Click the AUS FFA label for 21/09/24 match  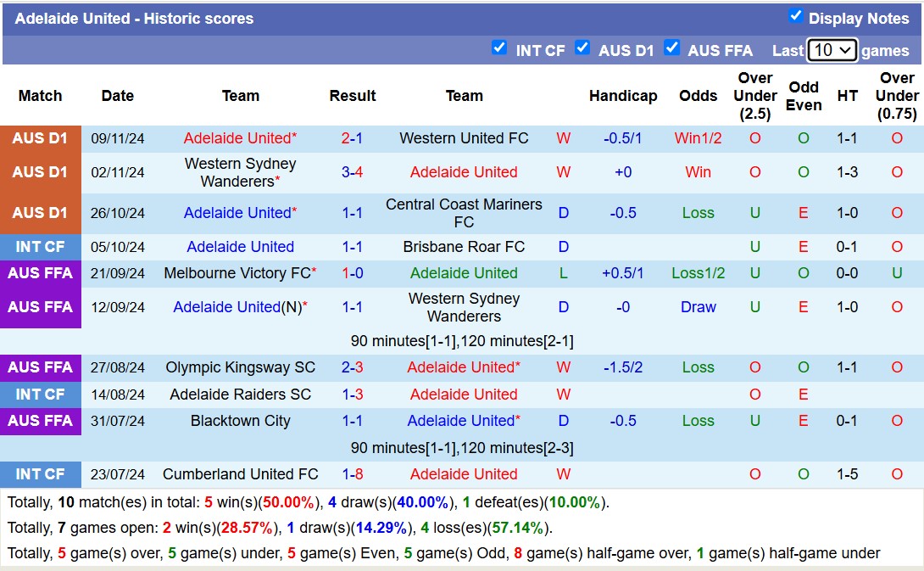coord(40,273)
